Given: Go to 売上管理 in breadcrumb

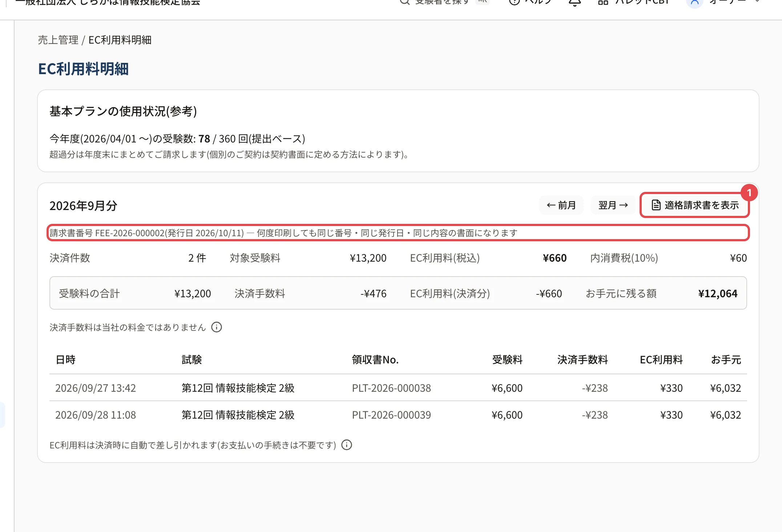Looking at the screenshot, I should click(x=58, y=40).
